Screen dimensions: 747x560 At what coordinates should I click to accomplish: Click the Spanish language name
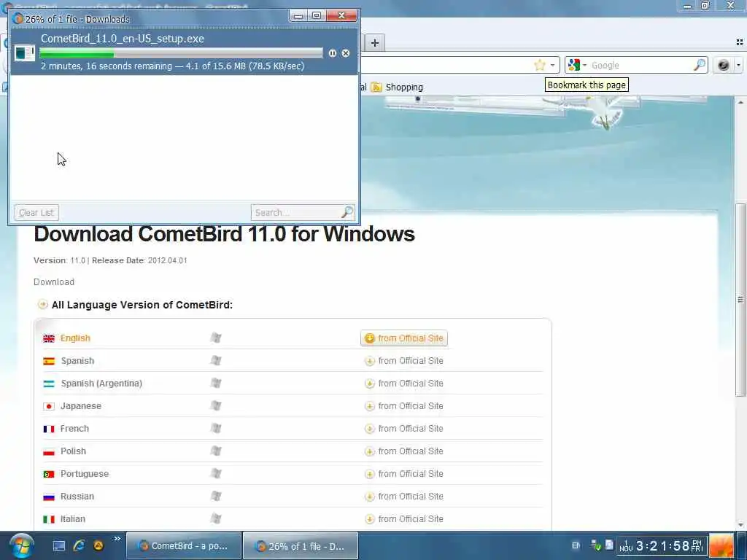77,361
